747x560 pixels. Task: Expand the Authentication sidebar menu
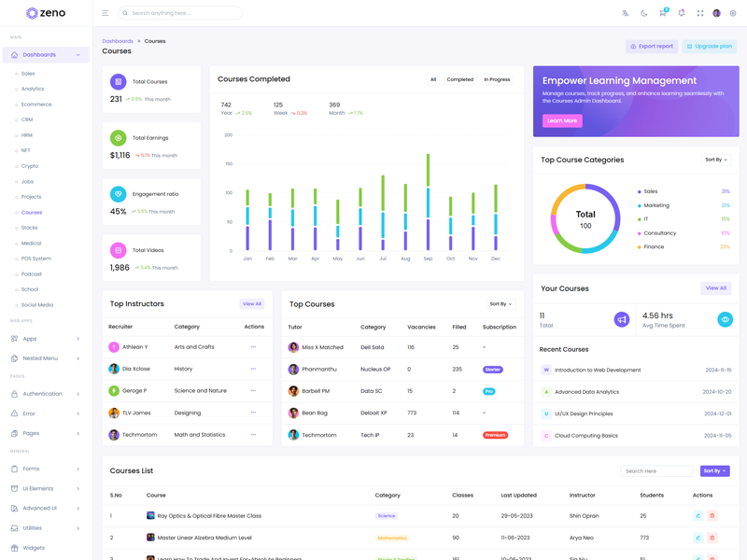coord(46,394)
